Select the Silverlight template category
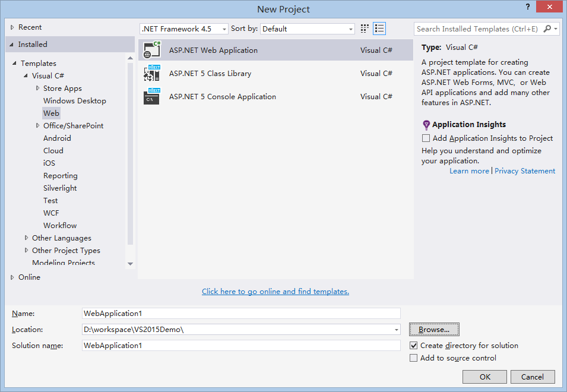Image resolution: width=567 pixels, height=392 pixels. click(x=60, y=188)
